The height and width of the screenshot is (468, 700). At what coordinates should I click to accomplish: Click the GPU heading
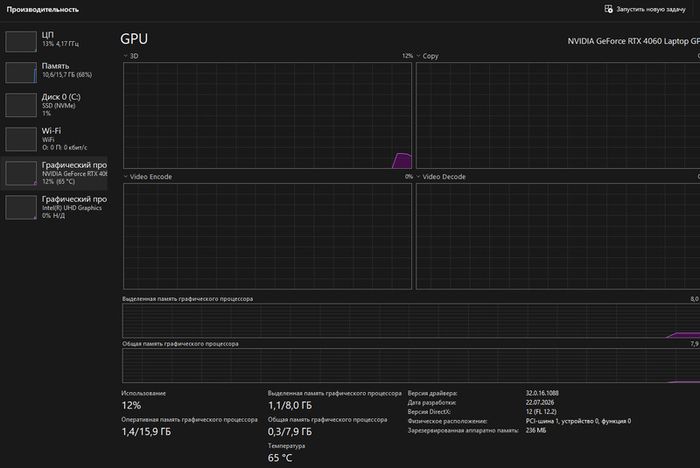134,39
